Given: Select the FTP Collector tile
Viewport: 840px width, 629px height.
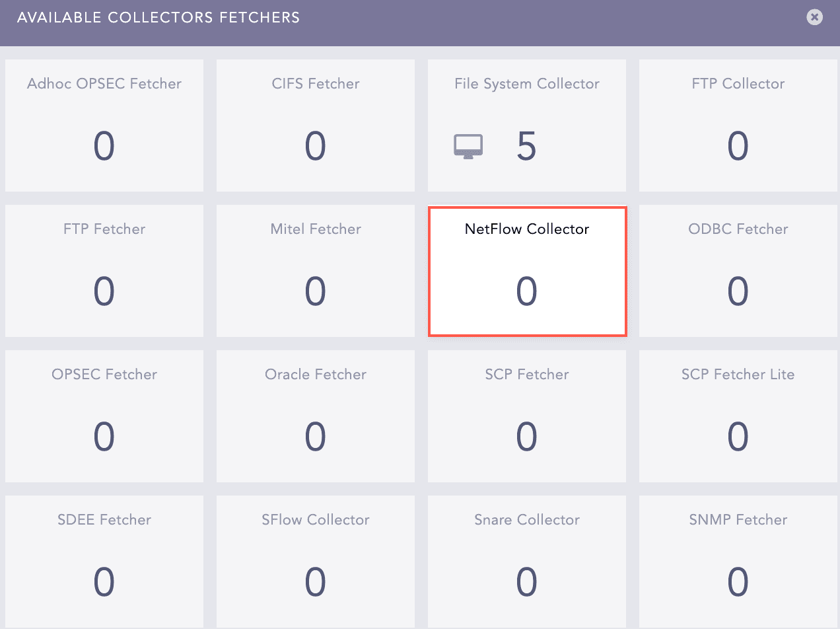Looking at the screenshot, I should (738, 126).
